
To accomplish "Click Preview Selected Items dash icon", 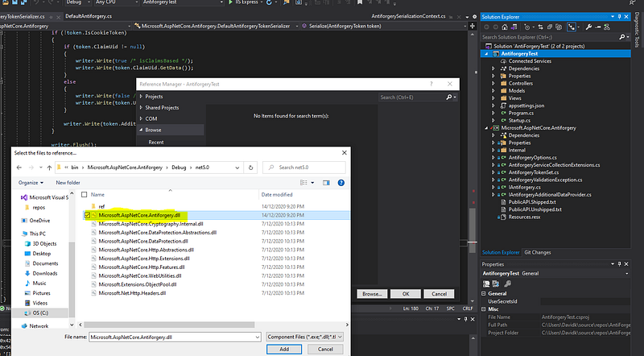I will click(x=597, y=27).
